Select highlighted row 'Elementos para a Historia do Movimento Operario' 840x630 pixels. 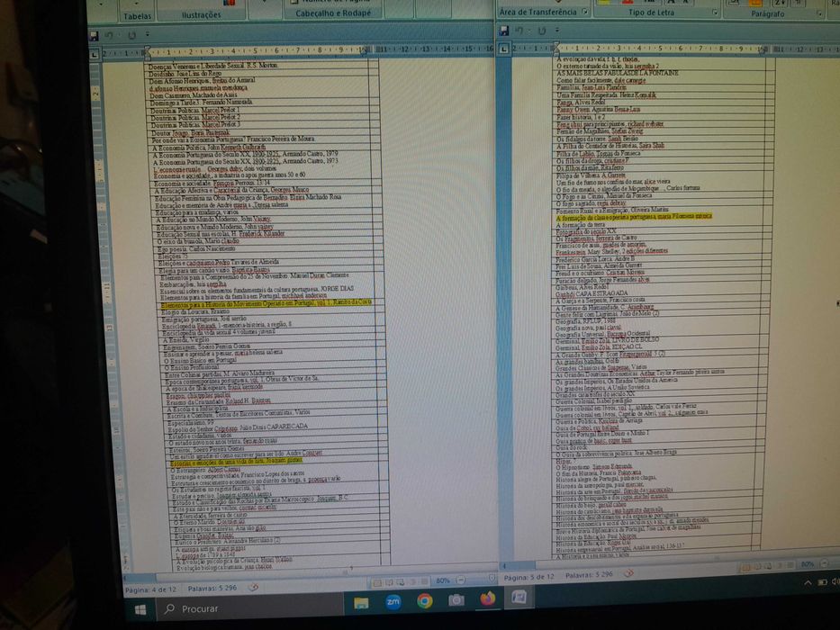pyautogui.click(x=266, y=304)
